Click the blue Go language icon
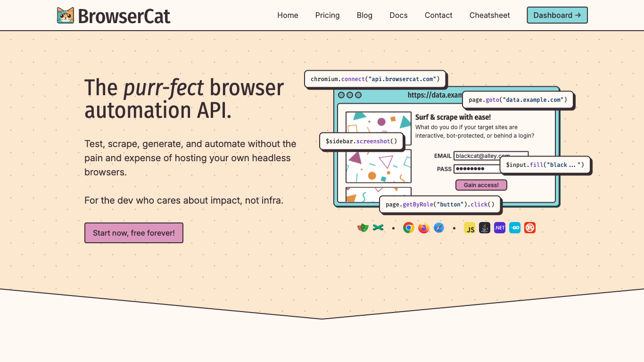This screenshot has height=362, width=644. (x=515, y=228)
